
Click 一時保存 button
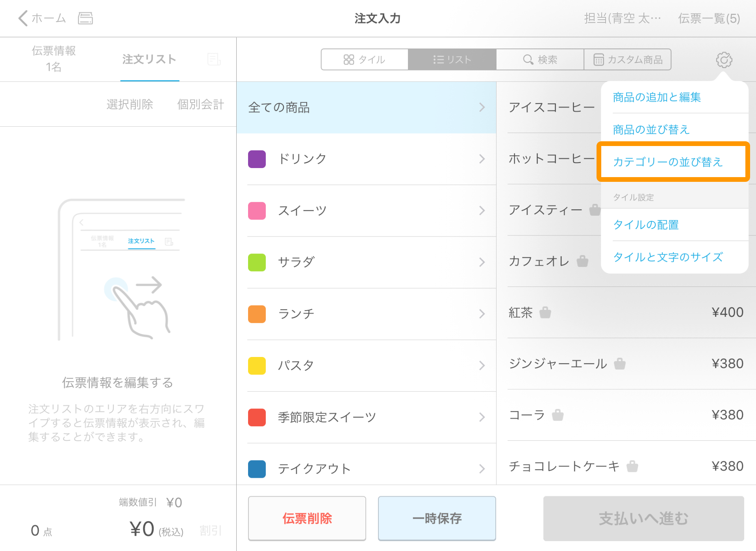pyautogui.click(x=437, y=518)
